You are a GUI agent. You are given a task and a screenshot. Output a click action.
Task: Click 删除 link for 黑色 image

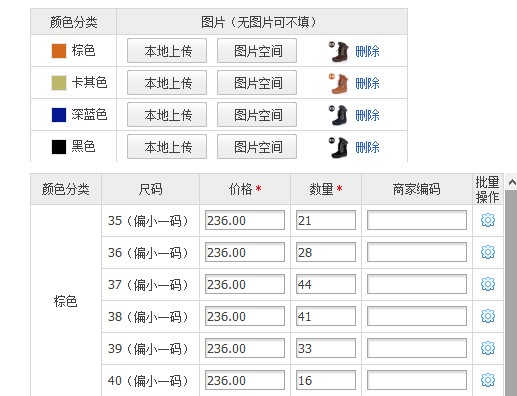367,147
